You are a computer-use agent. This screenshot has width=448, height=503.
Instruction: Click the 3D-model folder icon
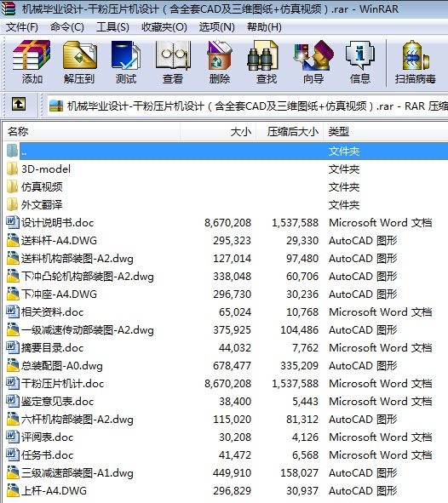12,169
